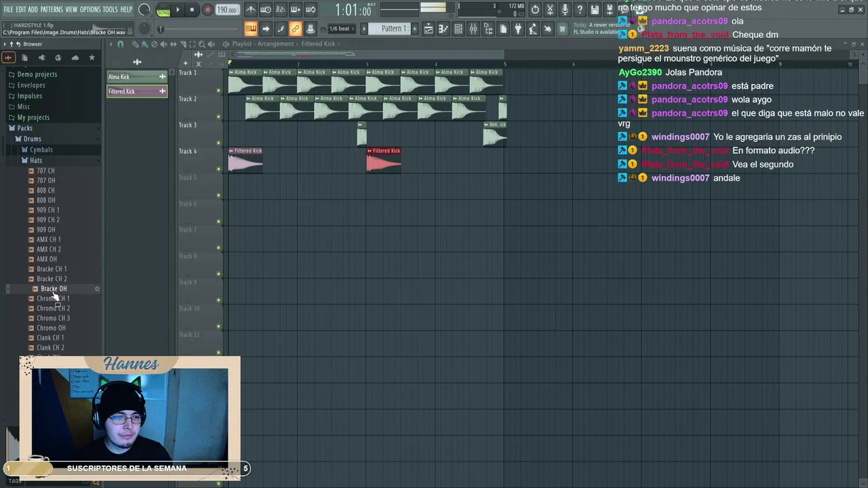Select the playlist playback speaker tool

pyautogui.click(x=211, y=44)
